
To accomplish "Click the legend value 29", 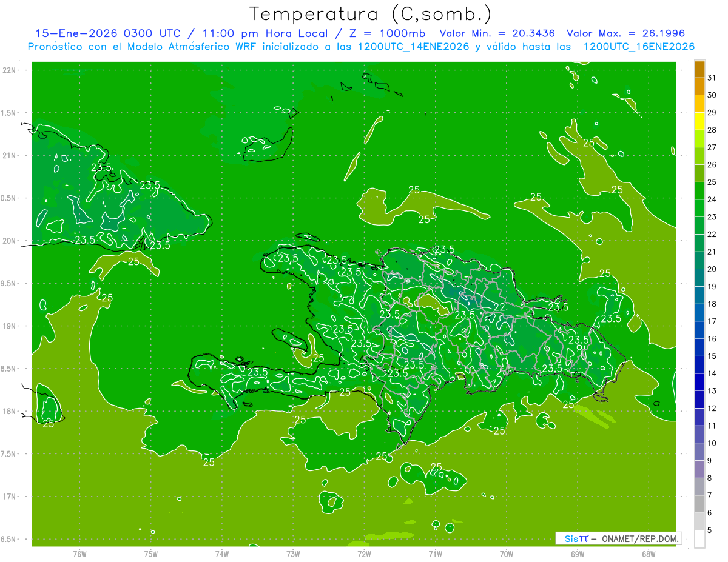I will [x=712, y=112].
